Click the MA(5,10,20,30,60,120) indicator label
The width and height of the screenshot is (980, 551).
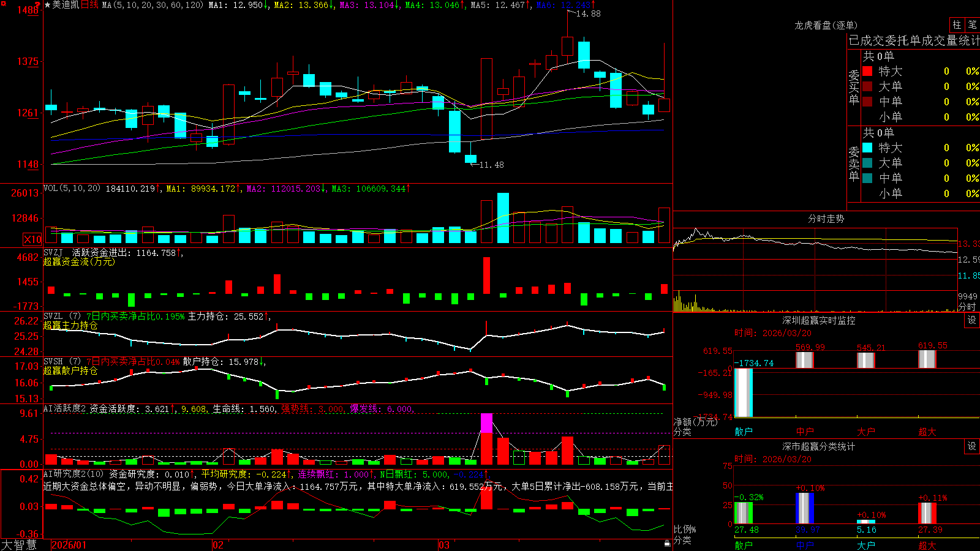pyautogui.click(x=153, y=5)
